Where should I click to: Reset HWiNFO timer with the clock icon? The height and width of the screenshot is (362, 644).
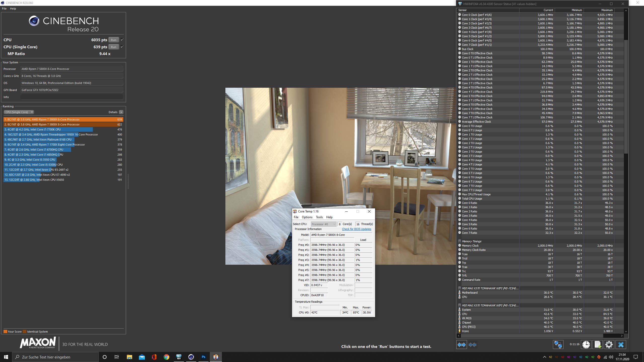[586, 345]
